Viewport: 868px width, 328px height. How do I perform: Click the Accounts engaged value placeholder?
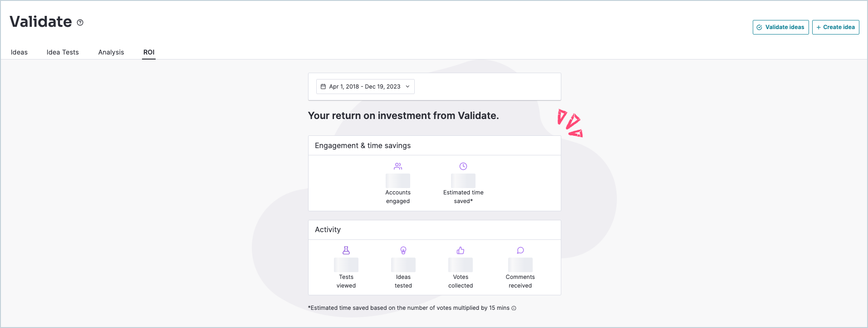[x=398, y=181]
